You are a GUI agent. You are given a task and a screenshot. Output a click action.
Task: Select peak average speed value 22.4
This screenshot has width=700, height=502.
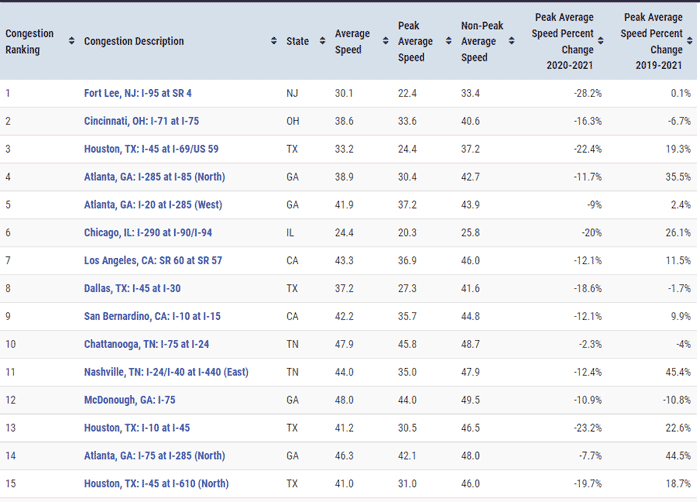coord(407,93)
